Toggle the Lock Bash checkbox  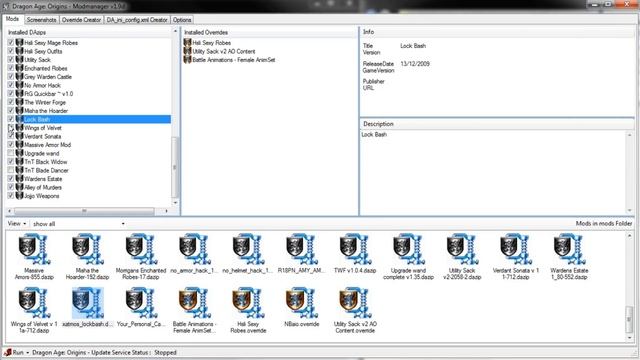coord(11,119)
